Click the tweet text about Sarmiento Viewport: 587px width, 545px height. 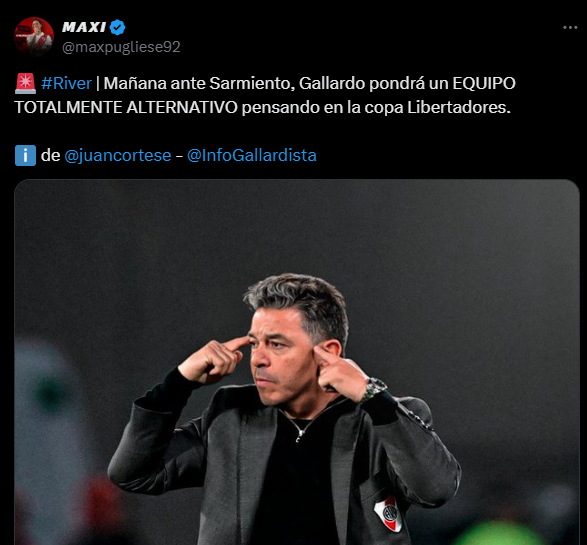265,95
